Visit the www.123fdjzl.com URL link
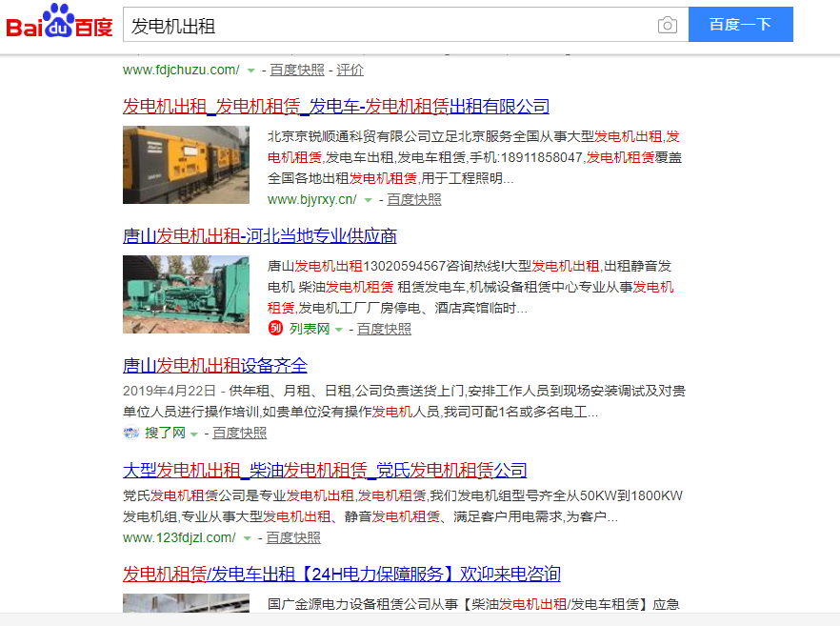Screen dimensions: 840x626 pos(178,537)
